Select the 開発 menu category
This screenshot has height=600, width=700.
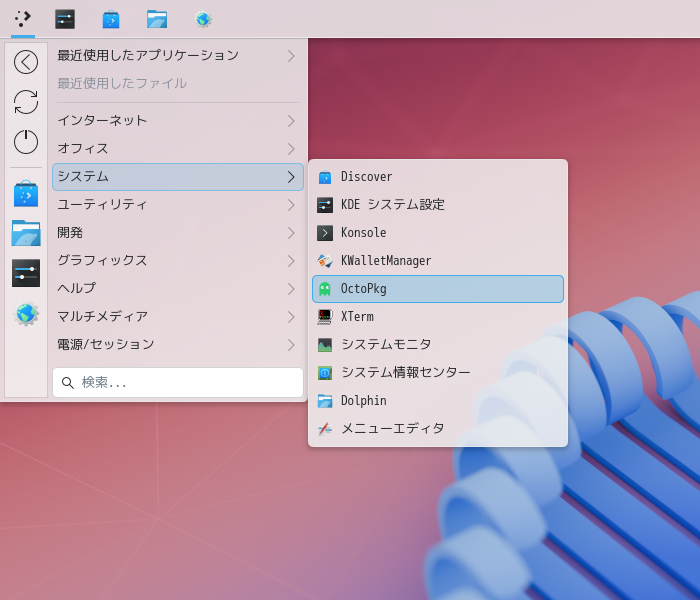(178, 233)
